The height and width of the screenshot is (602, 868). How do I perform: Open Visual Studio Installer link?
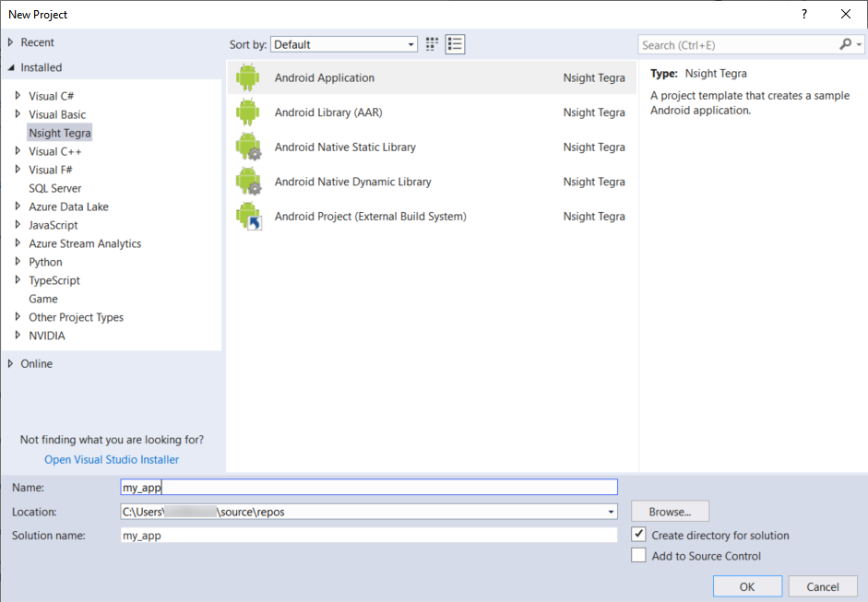[x=112, y=460]
